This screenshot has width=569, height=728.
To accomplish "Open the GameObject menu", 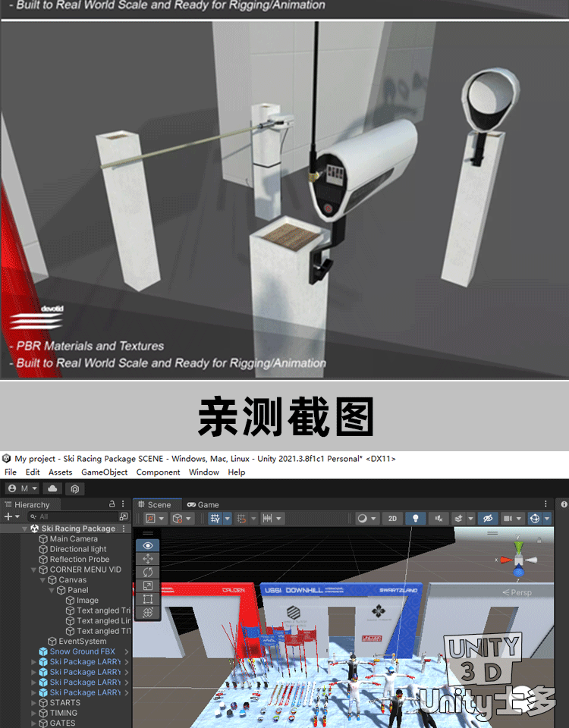I will (104, 472).
